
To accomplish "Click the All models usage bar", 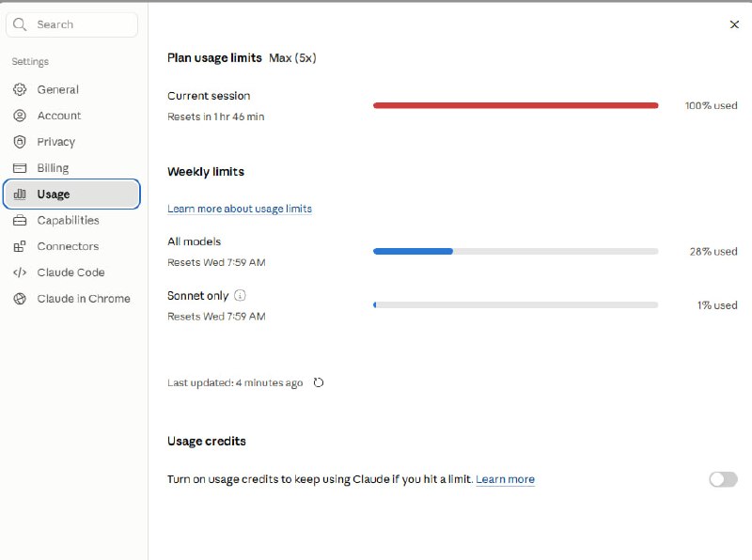I will 515,251.
